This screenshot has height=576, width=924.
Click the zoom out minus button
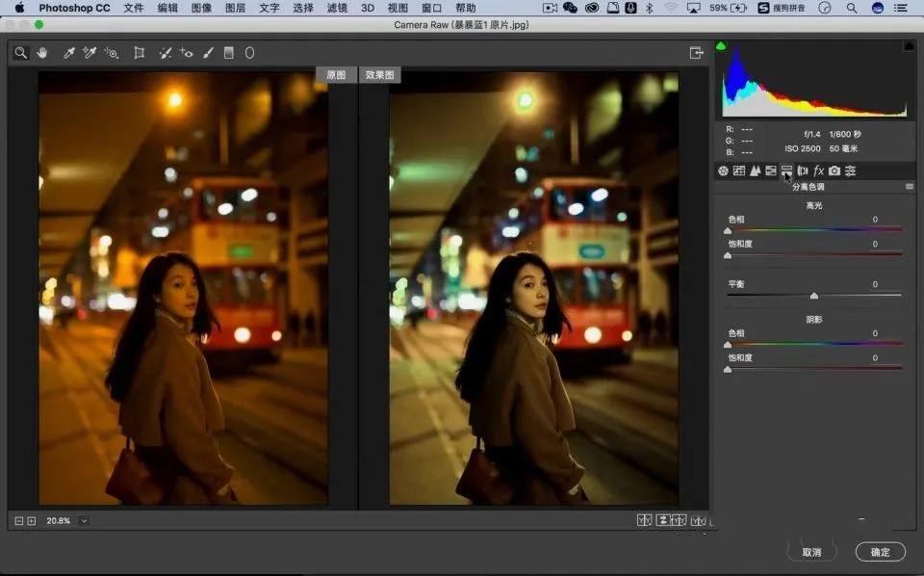pyautogui.click(x=19, y=521)
